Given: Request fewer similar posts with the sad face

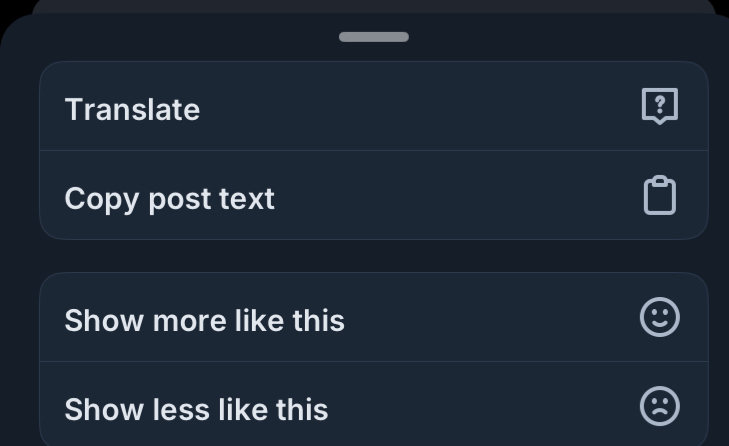Looking at the screenshot, I should tap(659, 406).
